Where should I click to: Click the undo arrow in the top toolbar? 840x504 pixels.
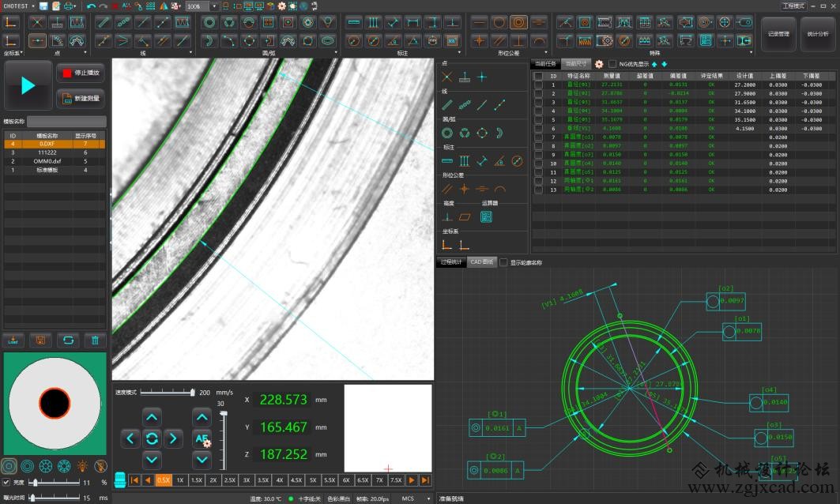tap(91, 6)
